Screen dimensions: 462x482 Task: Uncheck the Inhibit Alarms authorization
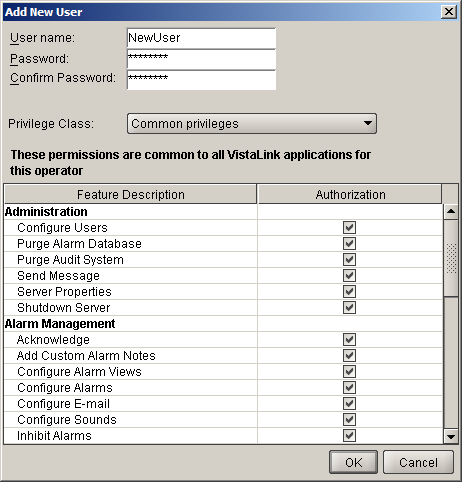coord(349,436)
